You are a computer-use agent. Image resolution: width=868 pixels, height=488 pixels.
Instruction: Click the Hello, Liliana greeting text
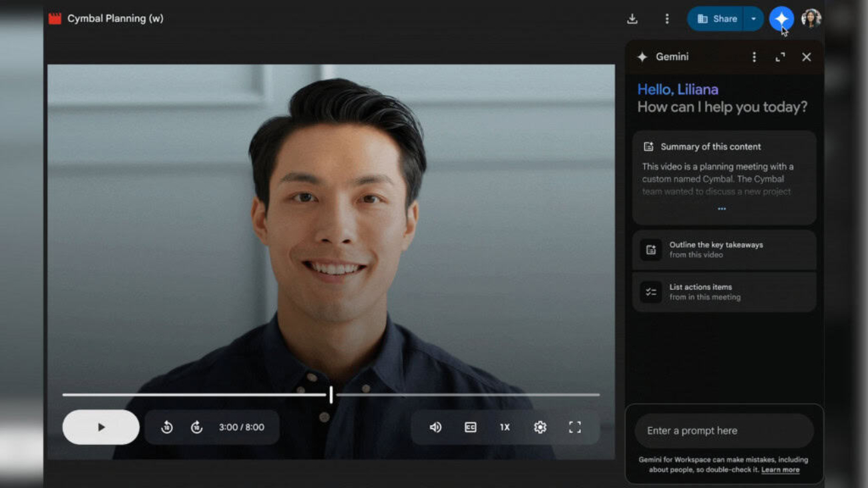point(678,89)
